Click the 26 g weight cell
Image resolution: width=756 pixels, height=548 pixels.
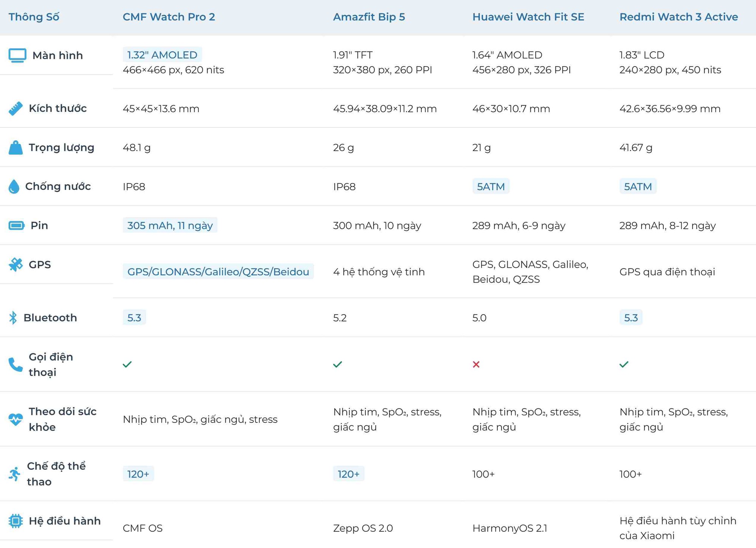coord(344,148)
